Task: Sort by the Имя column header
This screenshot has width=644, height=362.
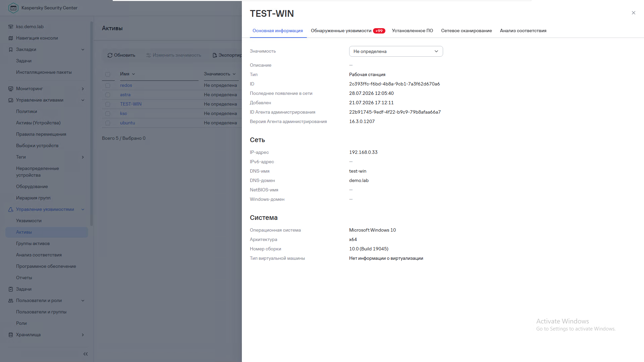Action: pos(127,74)
